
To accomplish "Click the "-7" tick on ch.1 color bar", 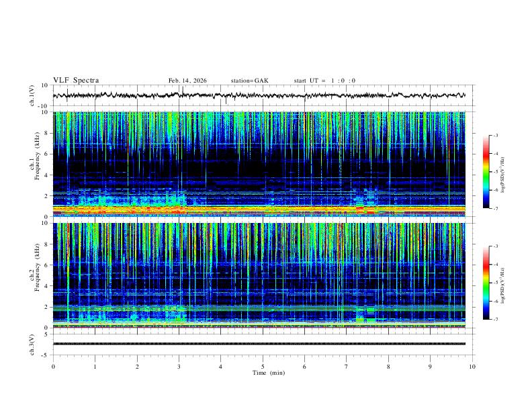I will (x=495, y=208).
